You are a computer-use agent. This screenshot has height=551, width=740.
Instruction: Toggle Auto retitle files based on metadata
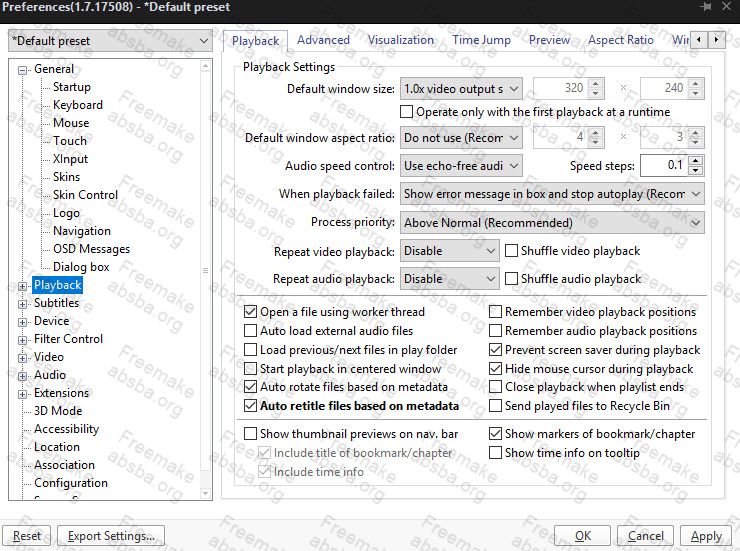(250, 406)
